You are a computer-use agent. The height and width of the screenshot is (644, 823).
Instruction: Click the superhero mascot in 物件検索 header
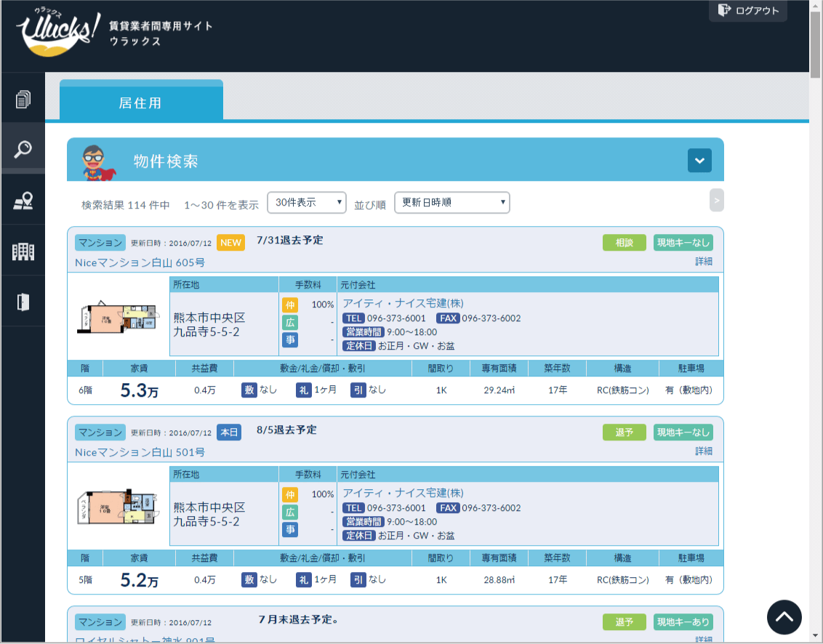pos(97,164)
